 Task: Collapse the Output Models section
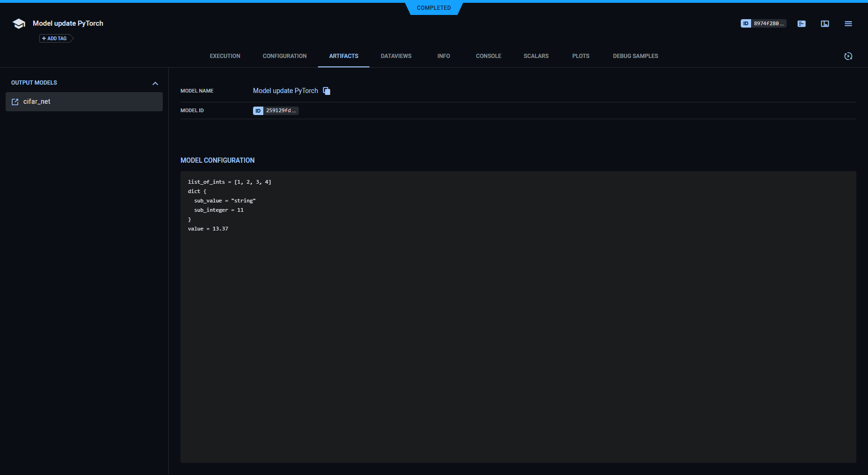pyautogui.click(x=155, y=83)
